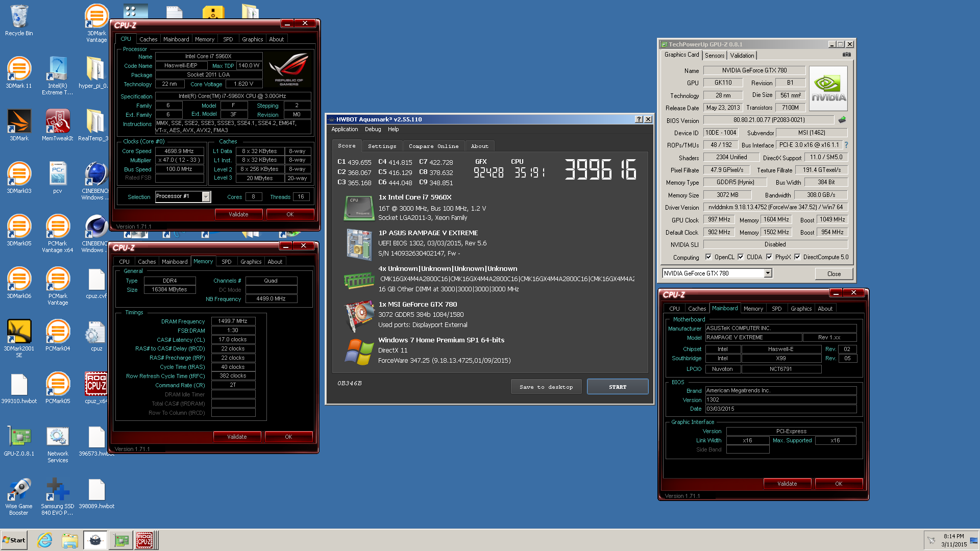980x551 pixels.
Task: Open the Recycle Bin desktop icon
Action: click(19, 20)
